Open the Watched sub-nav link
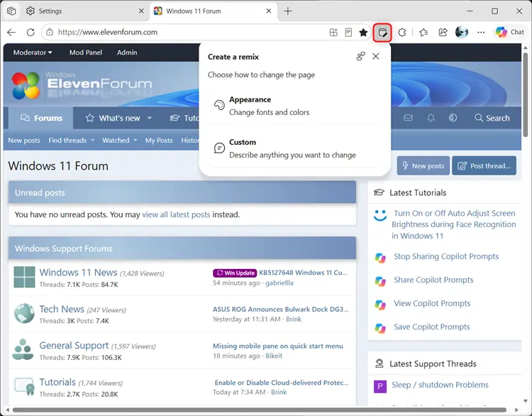Viewport: 532px width, 416px height. (x=116, y=141)
